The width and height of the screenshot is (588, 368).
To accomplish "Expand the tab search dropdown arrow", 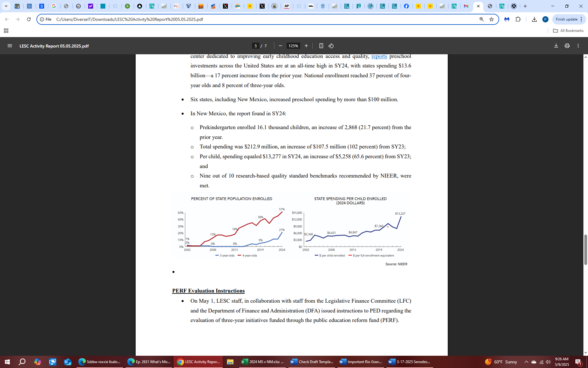I will [6, 6].
